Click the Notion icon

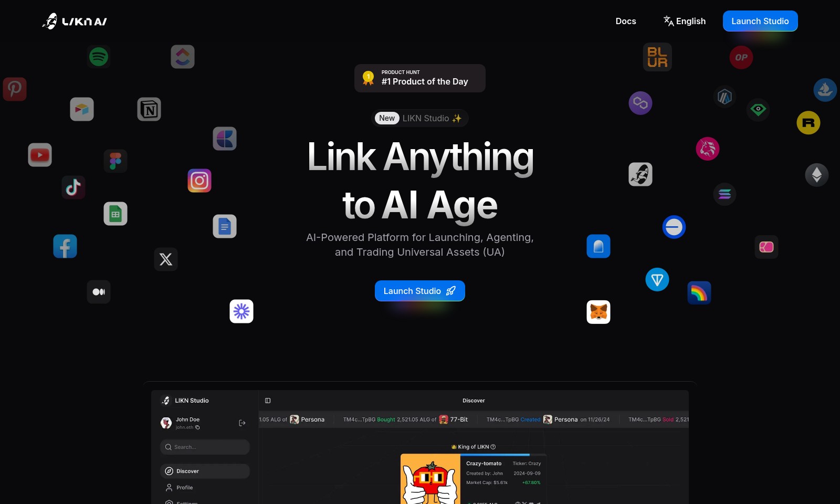[149, 109]
